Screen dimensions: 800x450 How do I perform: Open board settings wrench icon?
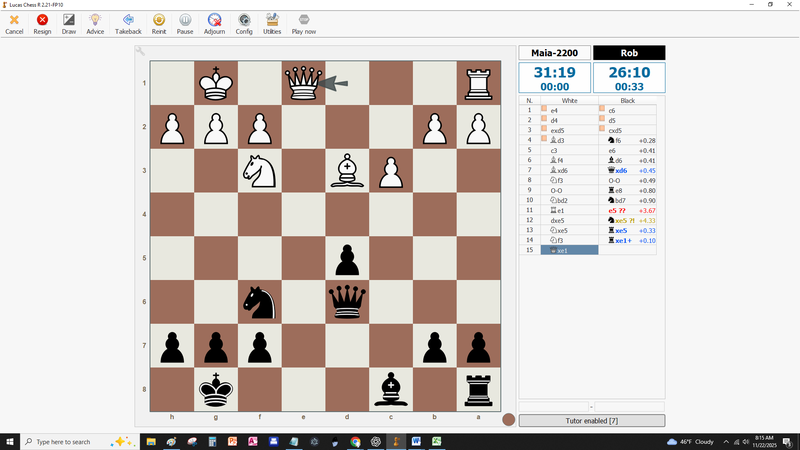(141, 52)
